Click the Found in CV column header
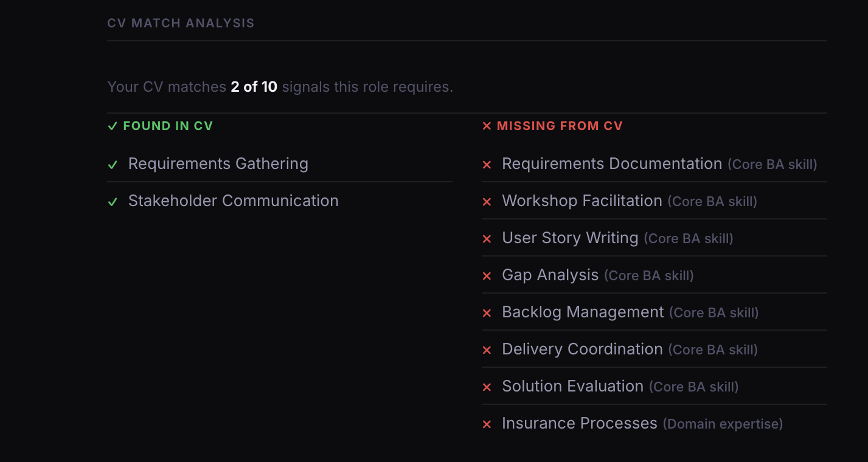868x462 pixels. pyautogui.click(x=167, y=126)
